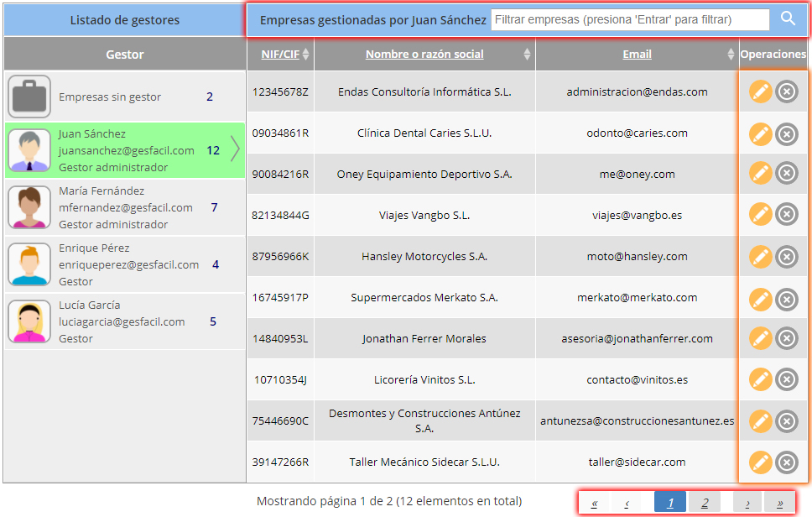Edit Supermercados Merkato S.A. pencil icon
The width and height of the screenshot is (812, 517).
click(x=760, y=300)
